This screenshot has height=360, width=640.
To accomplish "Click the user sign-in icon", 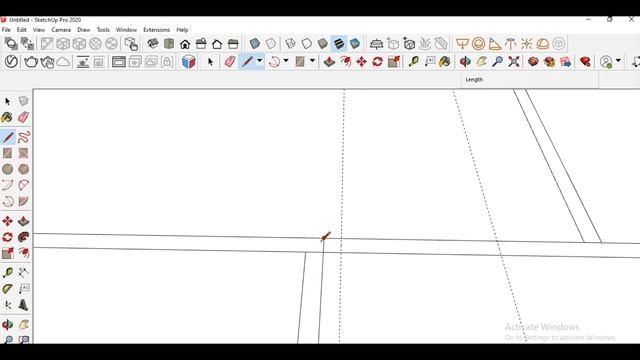I will 606,62.
